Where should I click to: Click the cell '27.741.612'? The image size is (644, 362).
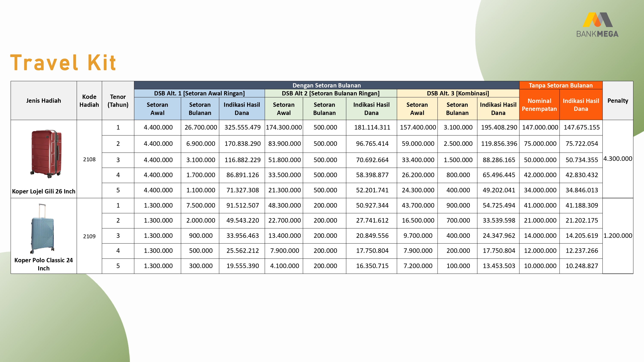(x=372, y=220)
